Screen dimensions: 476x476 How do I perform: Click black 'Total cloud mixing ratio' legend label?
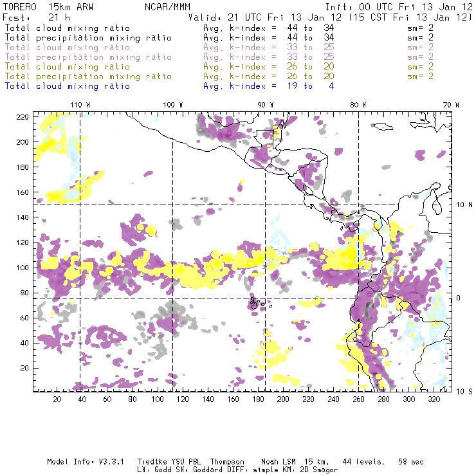68,28
